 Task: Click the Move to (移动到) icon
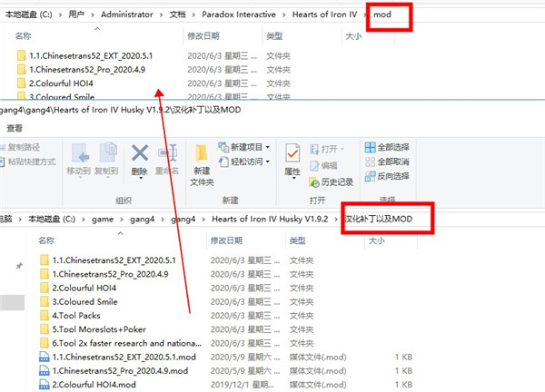81,152
